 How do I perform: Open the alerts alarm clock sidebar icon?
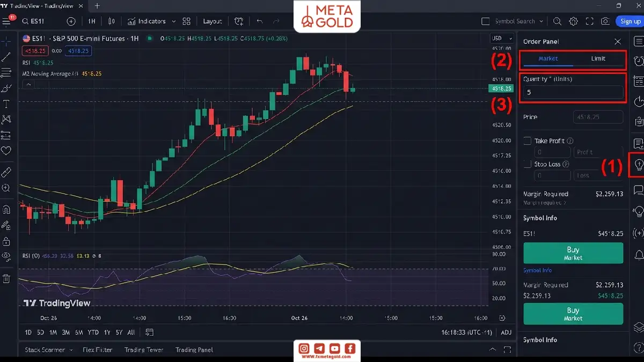tap(639, 61)
